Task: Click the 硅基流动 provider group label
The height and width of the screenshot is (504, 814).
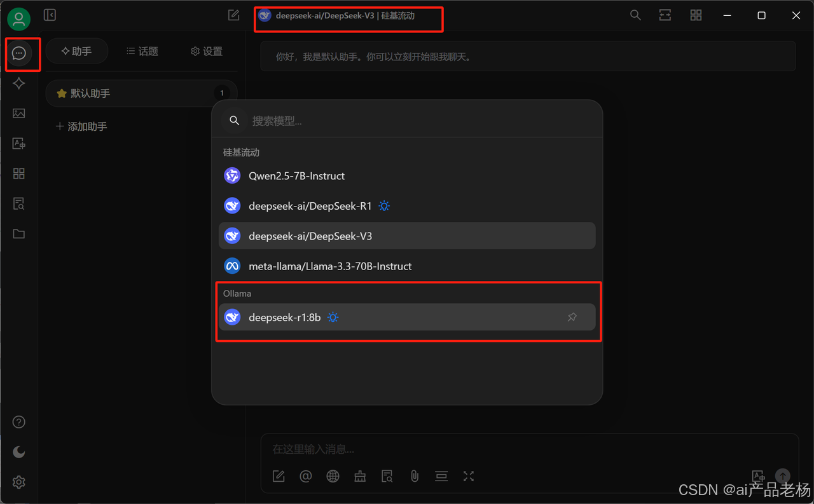Action: (x=241, y=153)
